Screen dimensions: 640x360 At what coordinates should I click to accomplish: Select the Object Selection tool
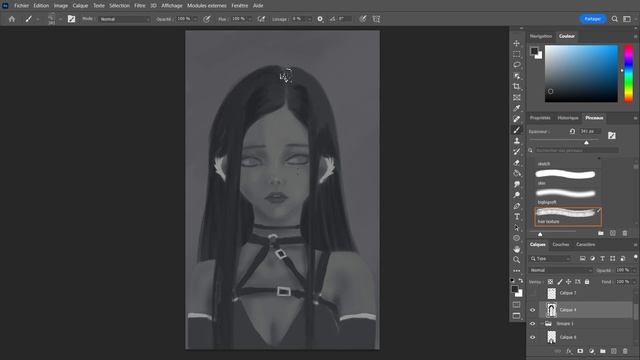[517, 76]
